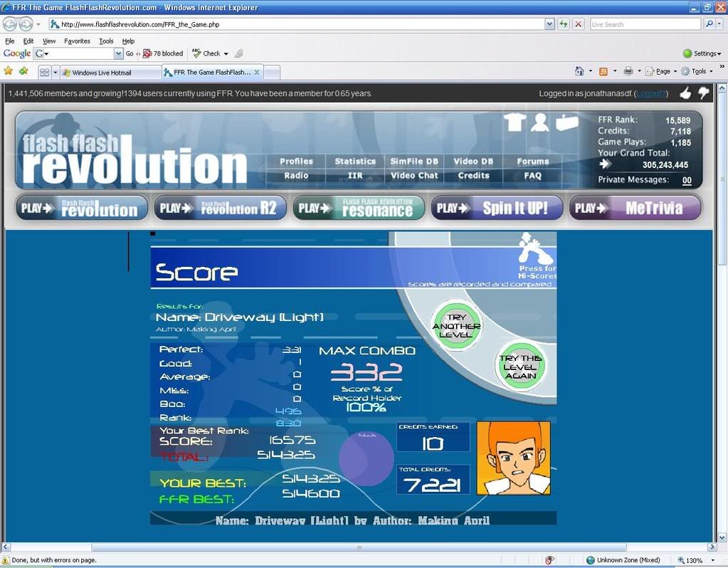728x568 pixels.
Task: Click the printer icon in toolbar
Action: 628,71
